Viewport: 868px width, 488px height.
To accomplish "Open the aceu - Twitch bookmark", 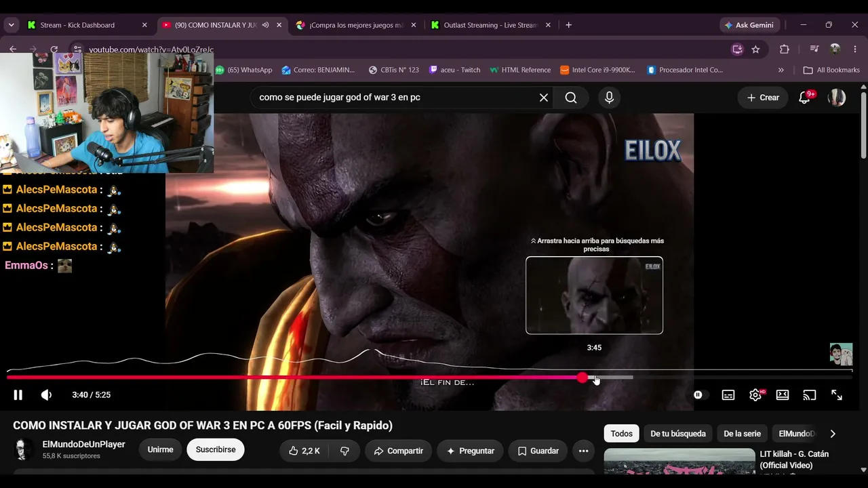I will 454,70.
